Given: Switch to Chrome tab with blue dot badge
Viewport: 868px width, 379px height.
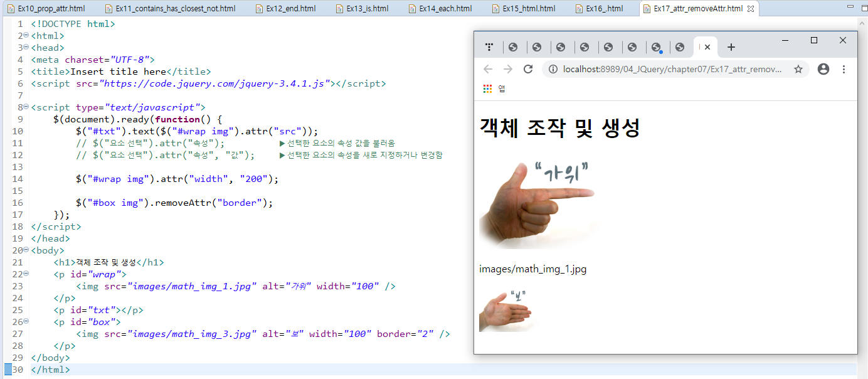Looking at the screenshot, I should 656,47.
